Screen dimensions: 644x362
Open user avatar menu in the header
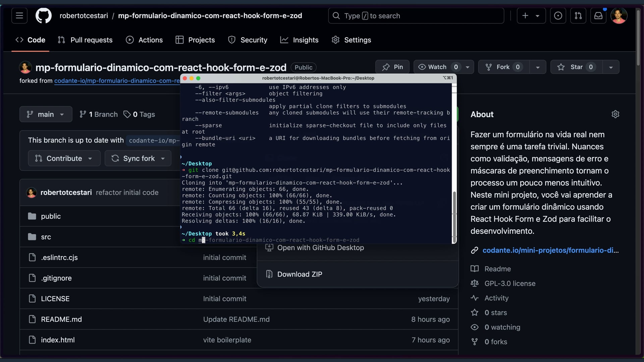(619, 16)
